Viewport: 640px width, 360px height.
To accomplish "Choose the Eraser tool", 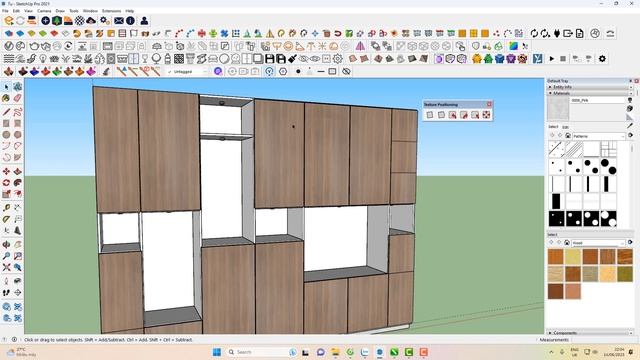I will point(18,98).
